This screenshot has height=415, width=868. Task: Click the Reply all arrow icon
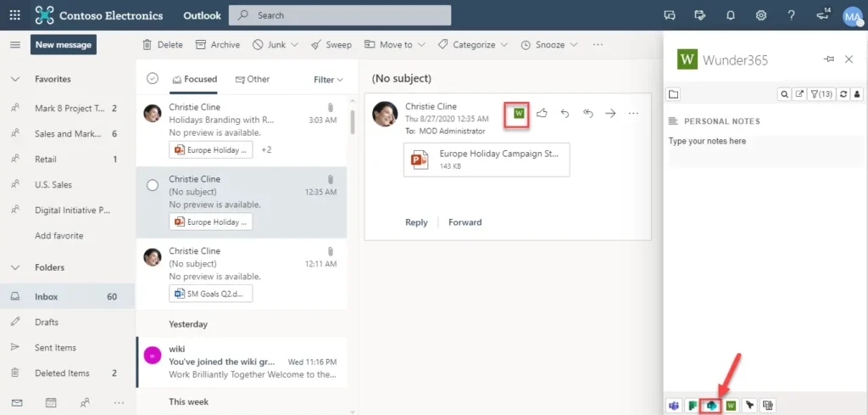(587, 114)
